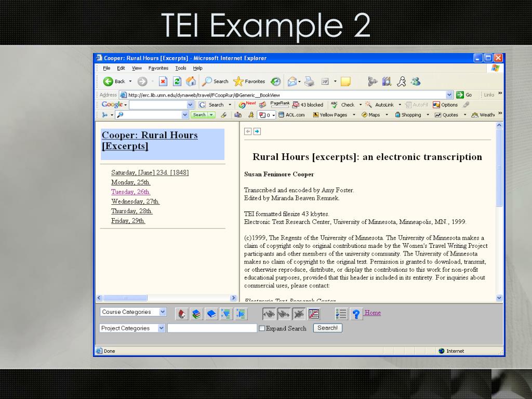
Task: Click the Messenger people icon
Action: (416, 82)
